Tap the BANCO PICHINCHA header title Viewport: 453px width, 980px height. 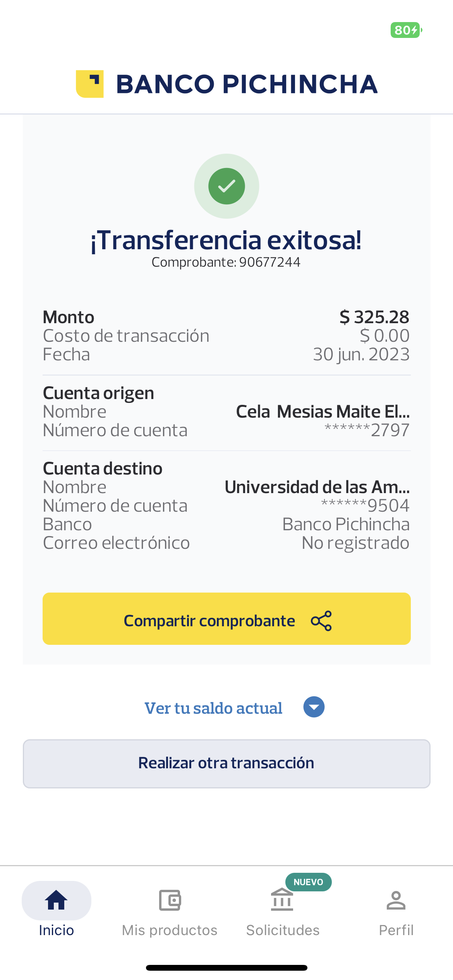[x=247, y=84]
